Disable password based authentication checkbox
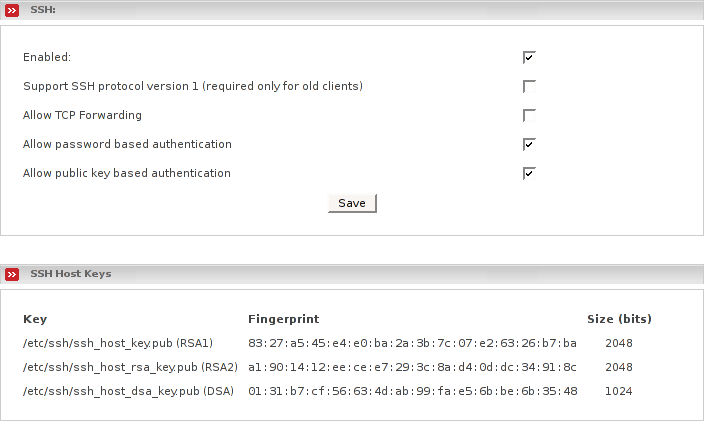 coord(529,144)
